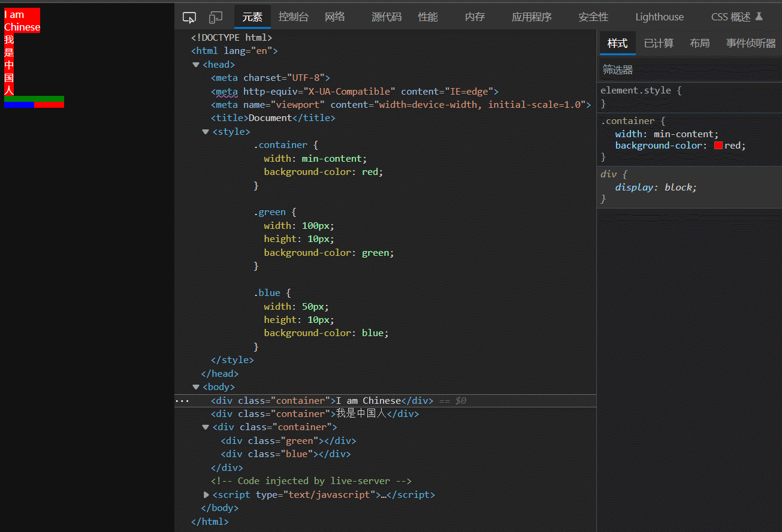Activate the inspect element picker icon
The image size is (782, 532).
189,17
